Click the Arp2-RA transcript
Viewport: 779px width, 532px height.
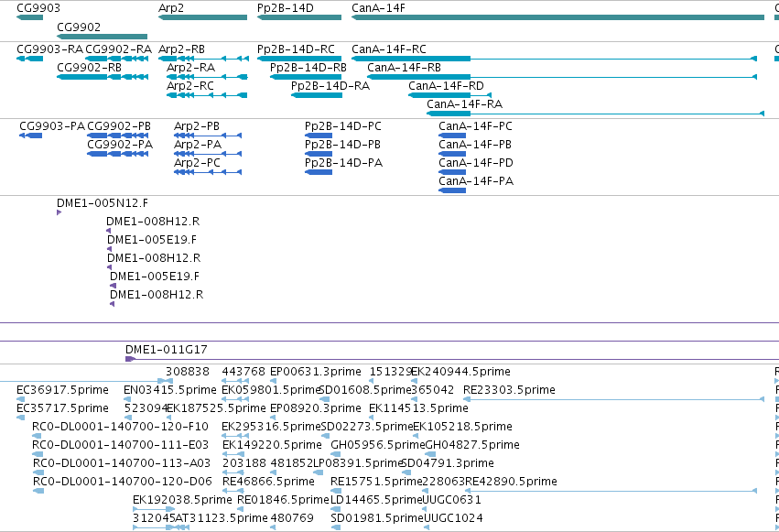[x=207, y=77]
